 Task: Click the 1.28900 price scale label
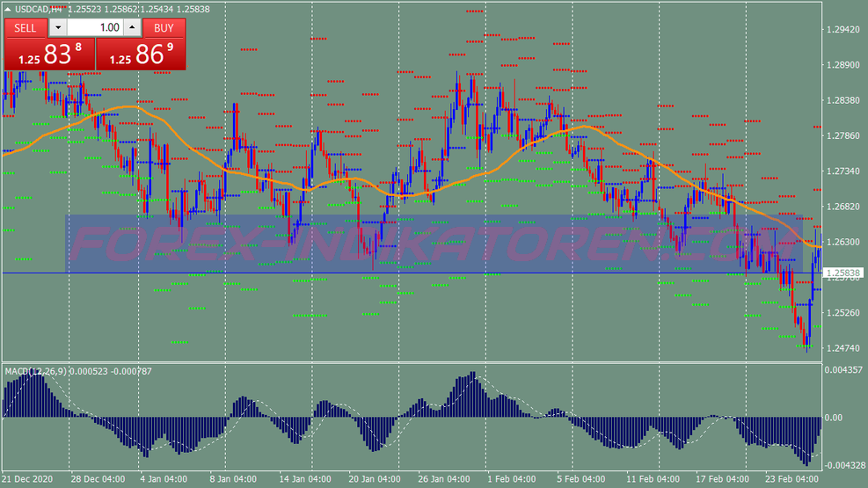(843, 65)
